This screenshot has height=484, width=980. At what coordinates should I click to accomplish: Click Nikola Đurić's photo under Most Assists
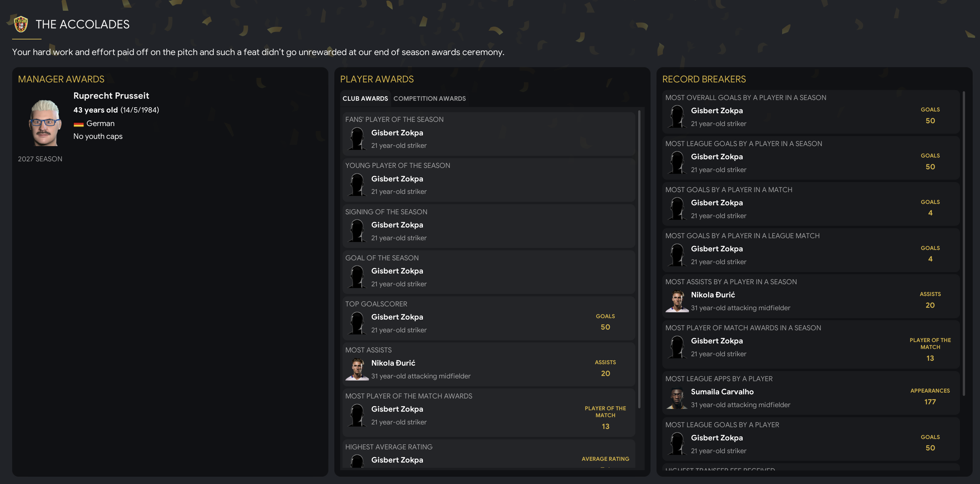357,369
